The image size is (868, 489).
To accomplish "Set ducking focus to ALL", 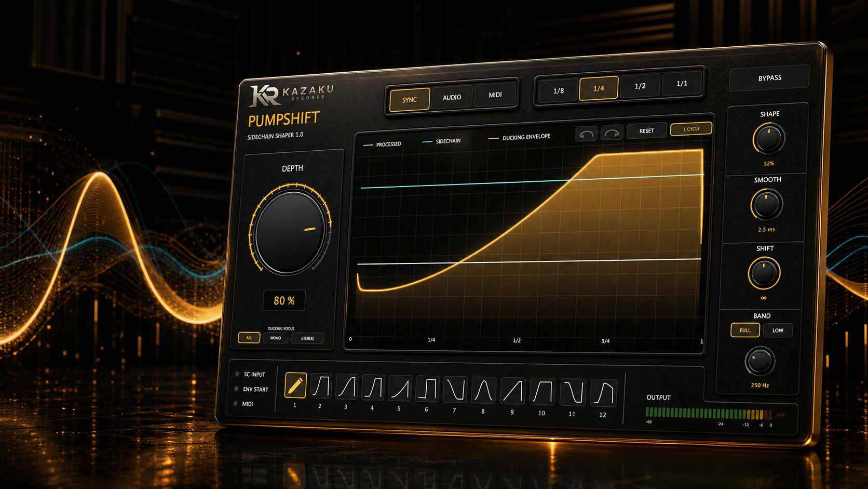I will (249, 338).
